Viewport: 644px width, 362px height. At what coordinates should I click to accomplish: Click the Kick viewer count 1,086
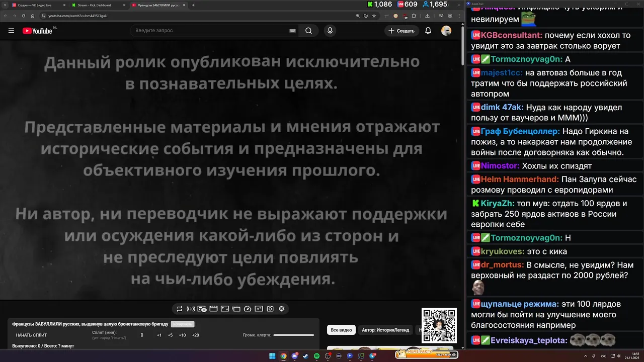(379, 5)
